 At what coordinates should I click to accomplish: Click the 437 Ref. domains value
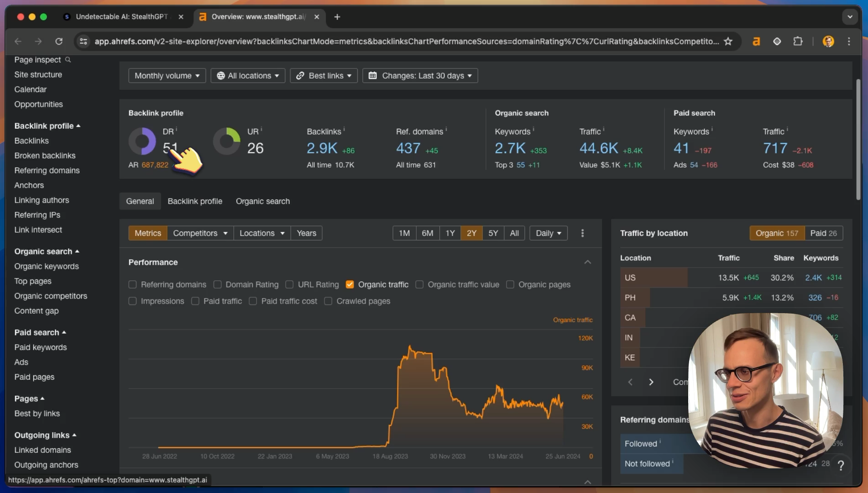[x=408, y=148]
